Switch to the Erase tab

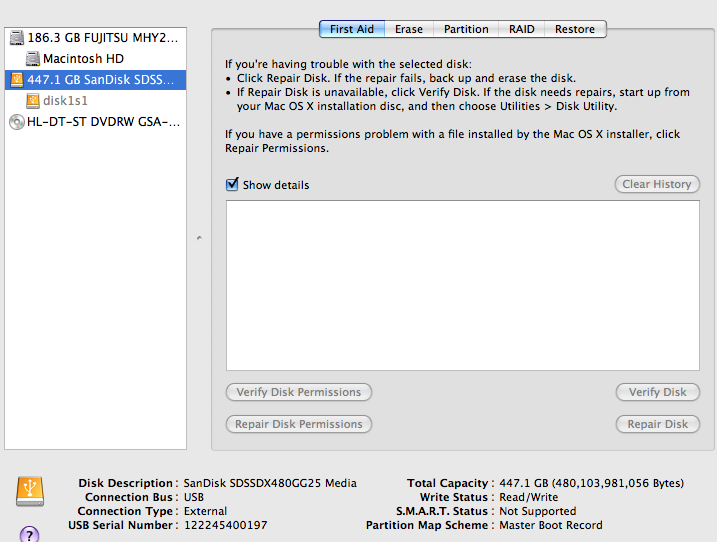[408, 30]
